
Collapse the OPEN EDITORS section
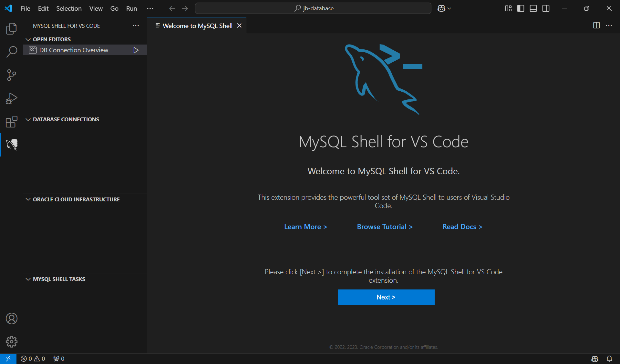(28, 39)
